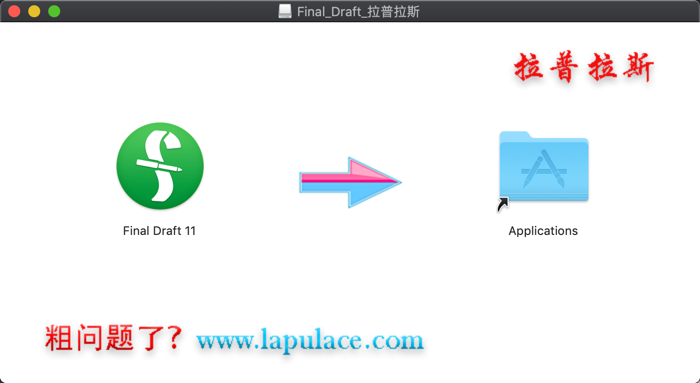Close the Final_Draft disk image window
This screenshot has width=700, height=383.
[14, 11]
